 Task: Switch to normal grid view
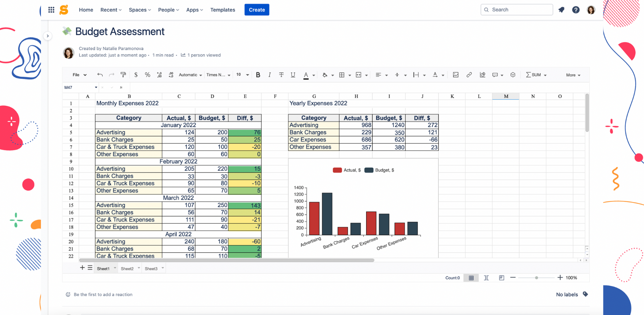coord(471,278)
